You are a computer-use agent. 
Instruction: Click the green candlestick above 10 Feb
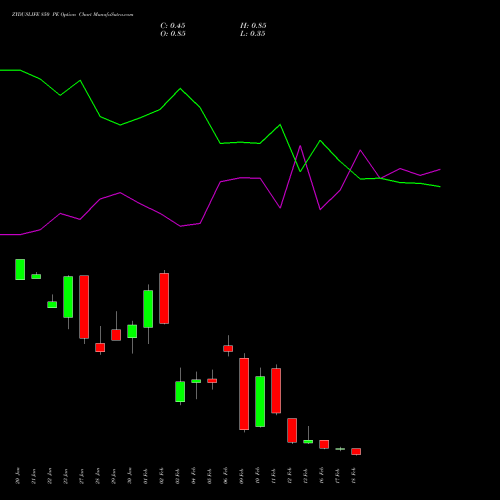[260, 402]
